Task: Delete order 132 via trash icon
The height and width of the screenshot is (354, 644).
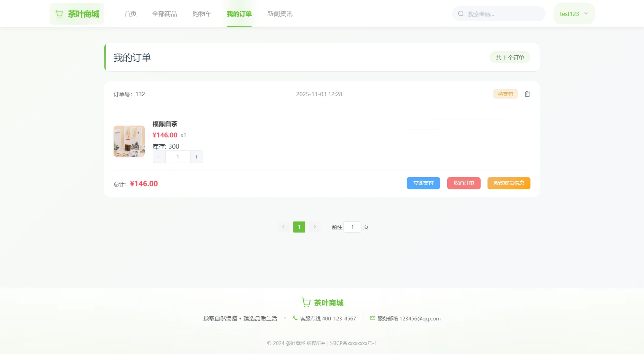Action: (x=527, y=94)
